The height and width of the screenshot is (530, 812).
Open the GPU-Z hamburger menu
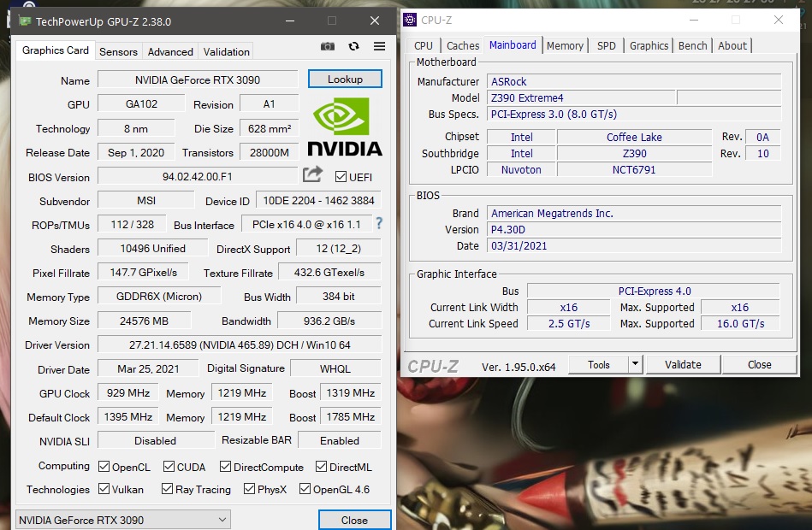coord(379,46)
